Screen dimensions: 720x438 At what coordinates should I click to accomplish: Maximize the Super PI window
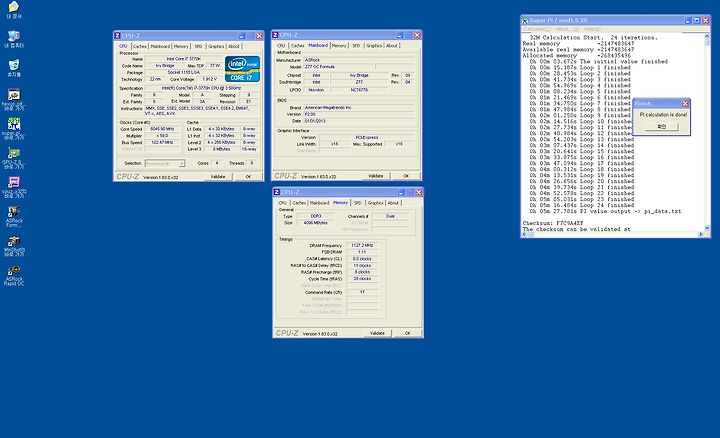[x=697, y=20]
